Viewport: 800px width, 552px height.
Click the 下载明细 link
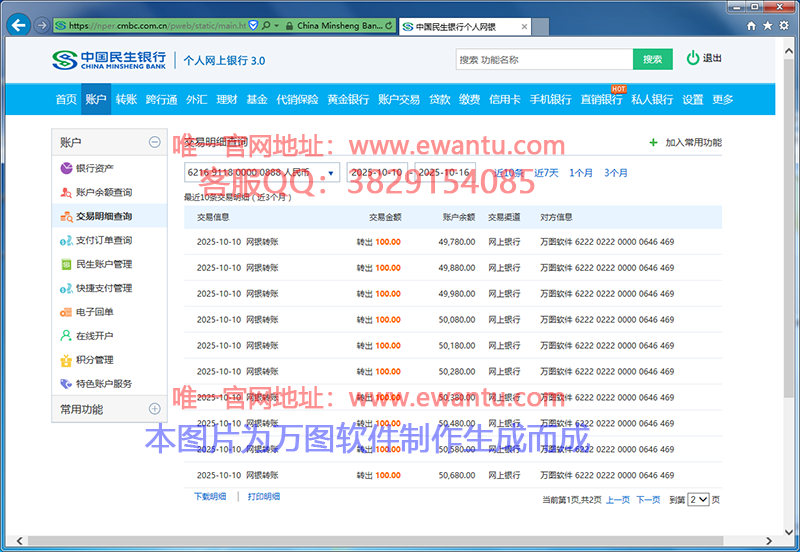[x=210, y=496]
